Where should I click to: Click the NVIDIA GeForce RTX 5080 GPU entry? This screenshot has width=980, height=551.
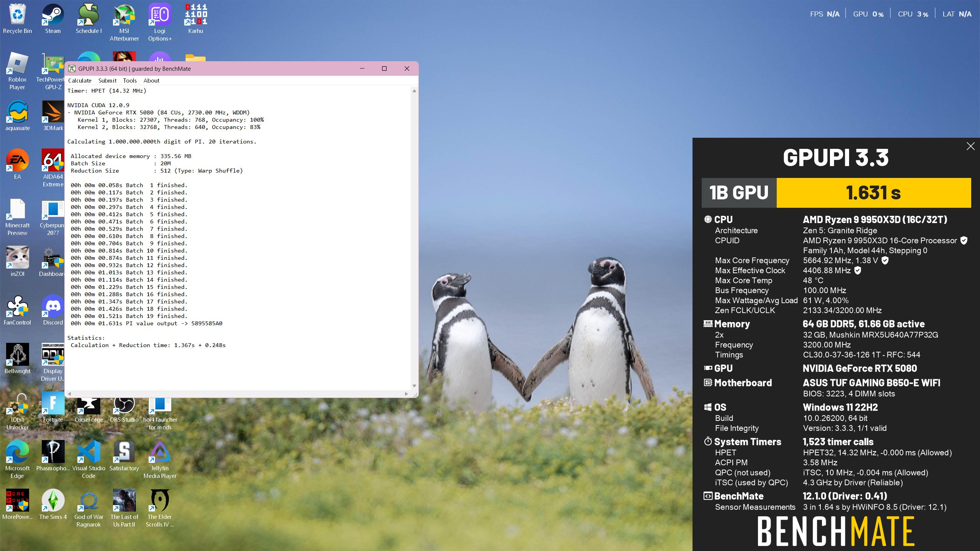859,368
